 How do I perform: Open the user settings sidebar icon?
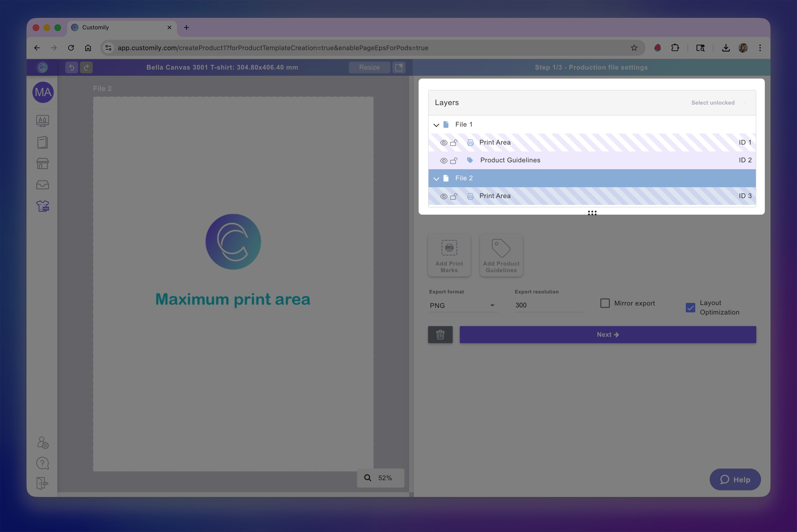[43, 443]
